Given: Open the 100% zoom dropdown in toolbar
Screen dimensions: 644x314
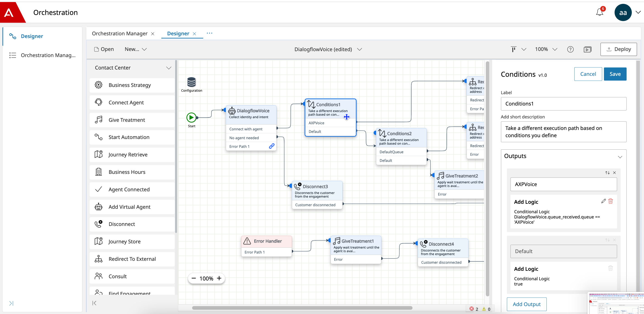Looking at the screenshot, I should pyautogui.click(x=554, y=49).
